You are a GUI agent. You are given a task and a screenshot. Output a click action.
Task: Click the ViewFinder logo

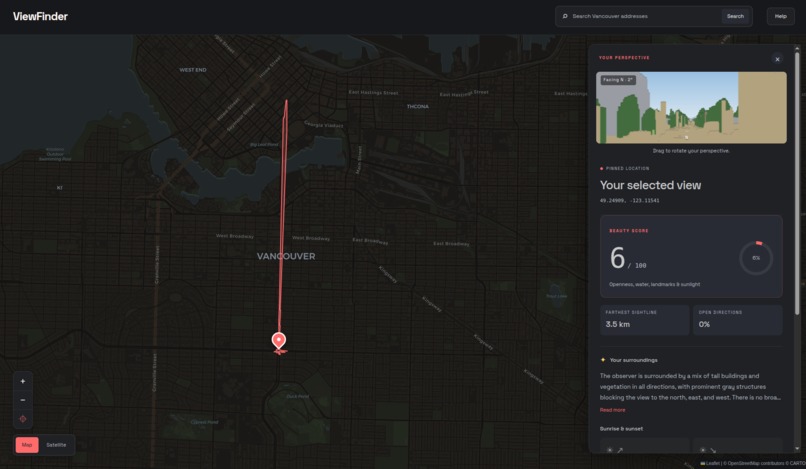[x=40, y=16]
